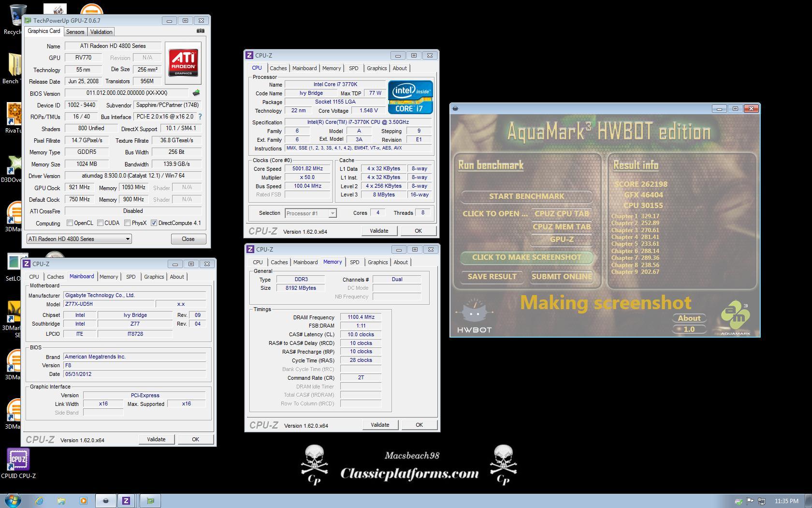Open the D3DOverrider desktop shortcut
Screen dimensions: 812x508
pyautogui.click(x=14, y=167)
